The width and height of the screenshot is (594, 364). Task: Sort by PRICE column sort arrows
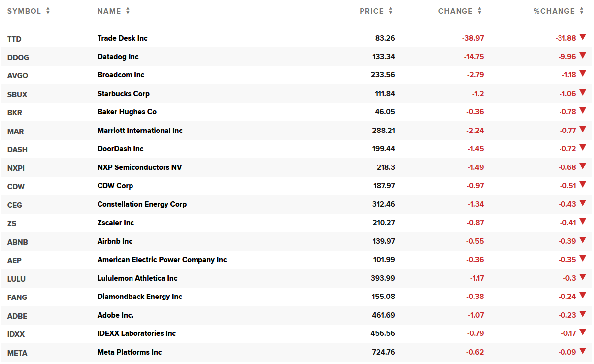(x=391, y=11)
